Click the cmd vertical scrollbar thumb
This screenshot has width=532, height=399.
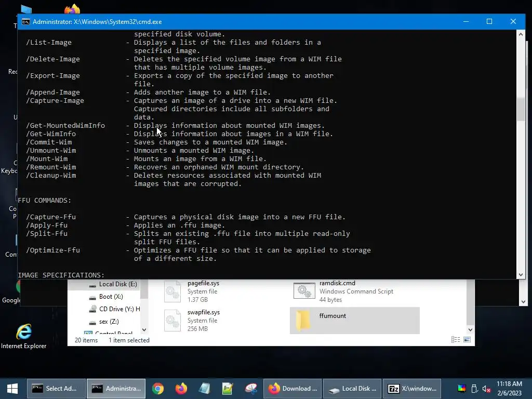[521, 109]
